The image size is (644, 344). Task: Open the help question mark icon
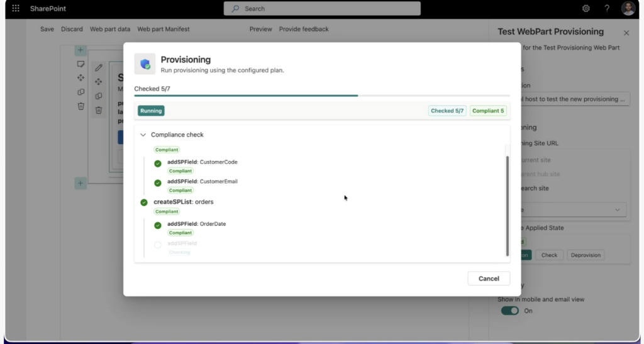point(607,8)
